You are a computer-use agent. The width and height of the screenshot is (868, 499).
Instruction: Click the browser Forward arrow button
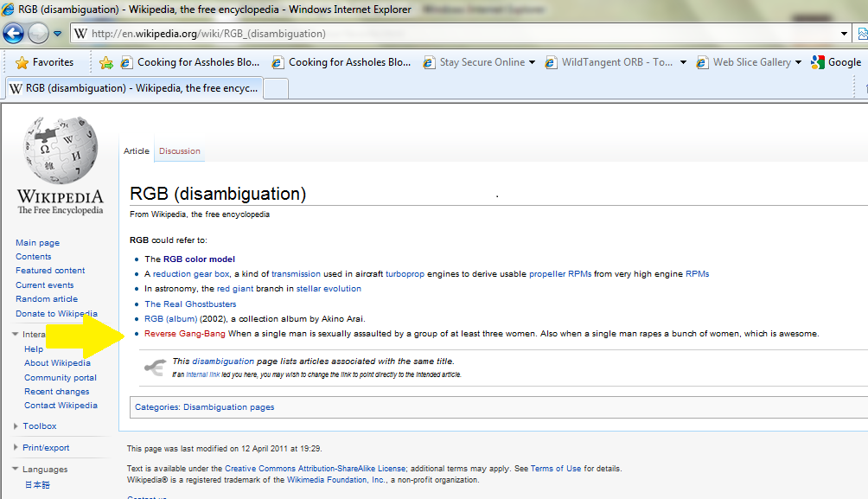point(38,33)
